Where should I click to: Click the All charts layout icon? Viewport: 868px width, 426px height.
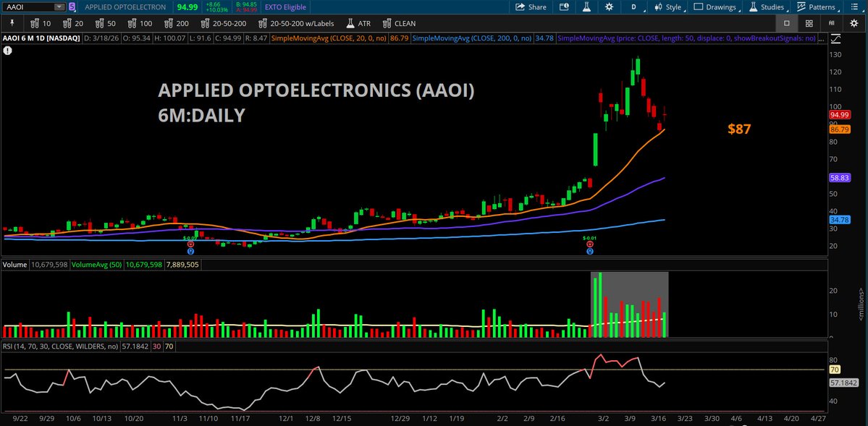coord(832,23)
